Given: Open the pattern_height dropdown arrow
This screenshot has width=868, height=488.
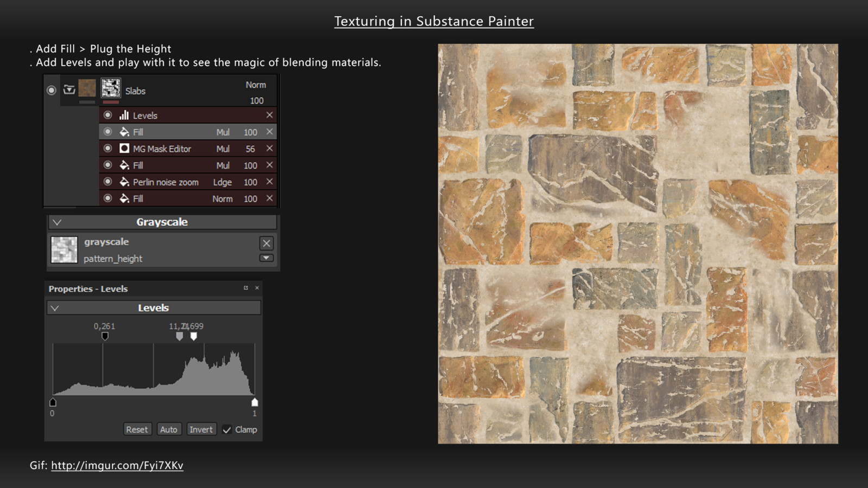Looking at the screenshot, I should (x=266, y=258).
